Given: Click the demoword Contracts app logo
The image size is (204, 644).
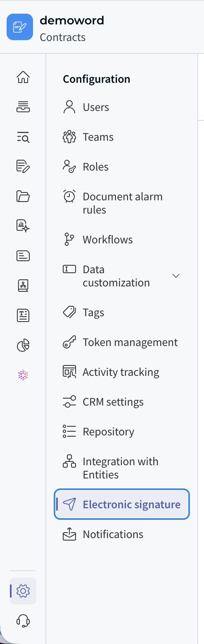Looking at the screenshot, I should pos(20,27).
